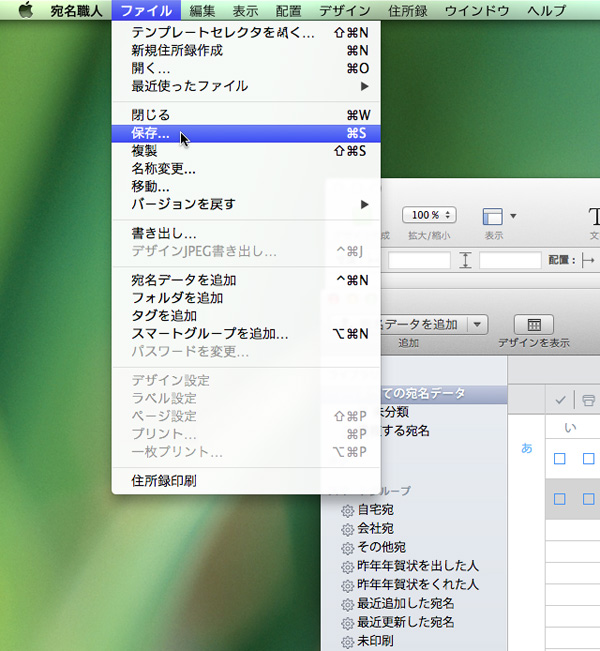The height and width of the screenshot is (651, 600).
Task: Tick the first checkbox in the top row
Action: (x=560, y=459)
